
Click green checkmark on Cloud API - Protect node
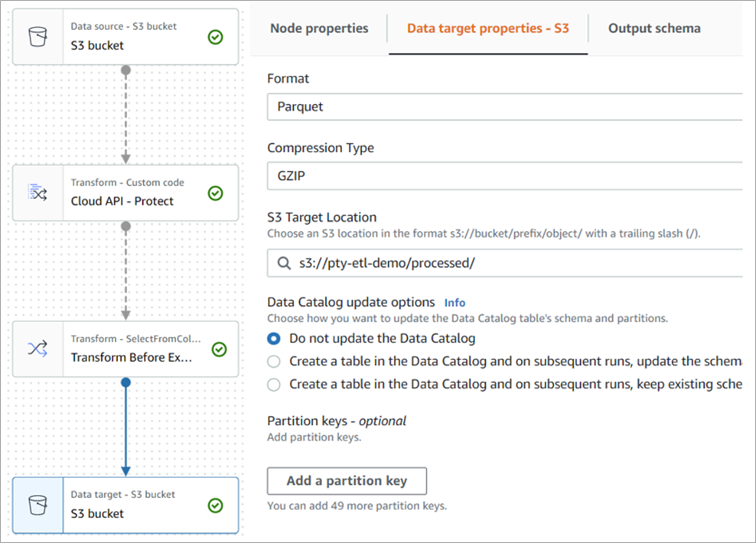(216, 193)
